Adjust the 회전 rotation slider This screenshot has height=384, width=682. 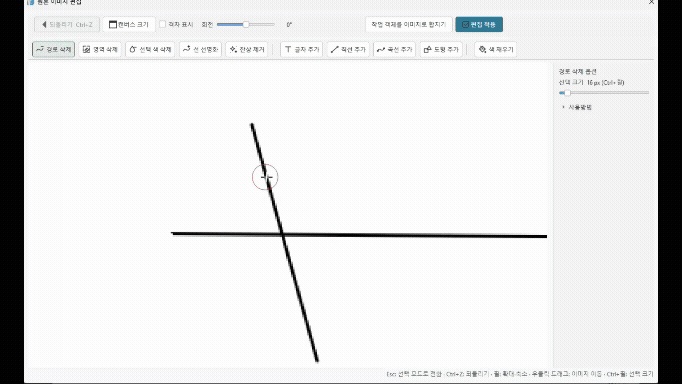[246, 24]
